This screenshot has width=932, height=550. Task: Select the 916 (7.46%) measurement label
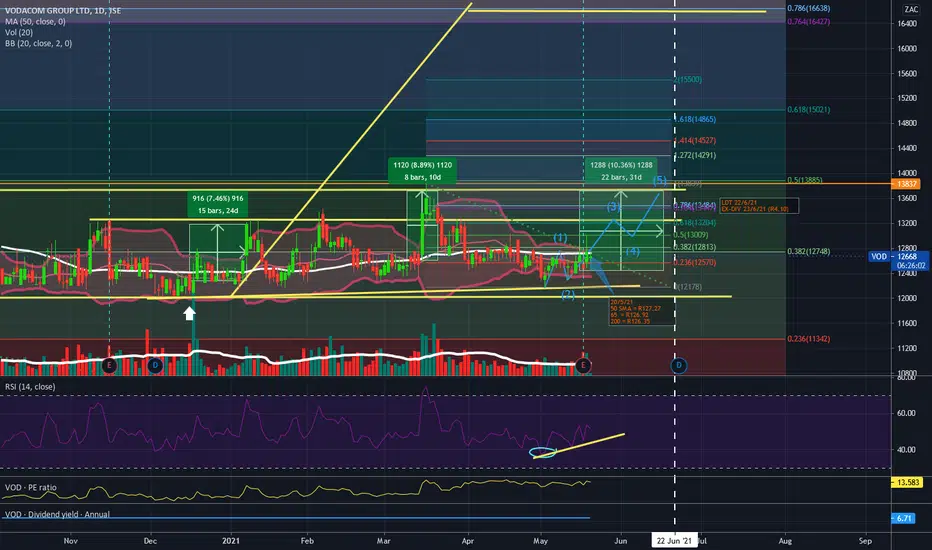218,204
